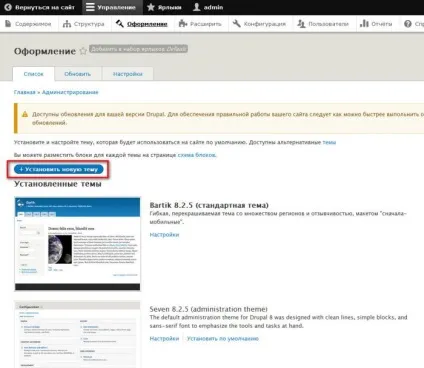The image size is (424, 368).
Task: Select the Список tab
Action: (33, 74)
